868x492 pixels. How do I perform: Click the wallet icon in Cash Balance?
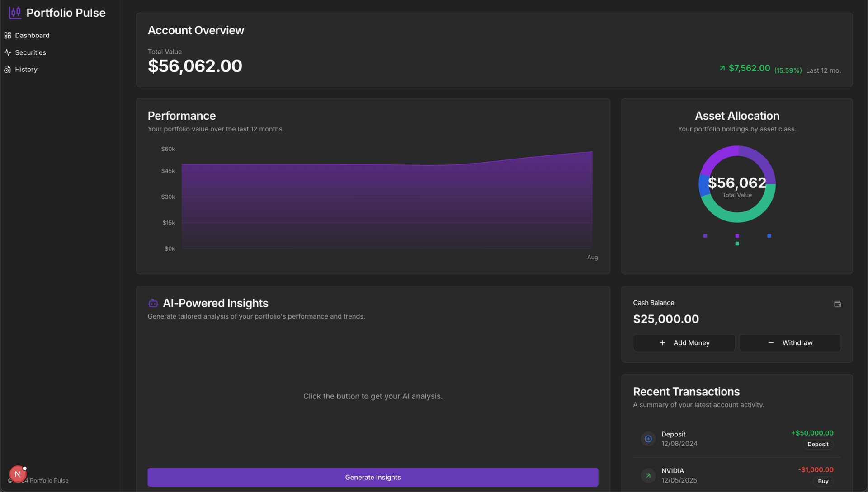point(837,304)
